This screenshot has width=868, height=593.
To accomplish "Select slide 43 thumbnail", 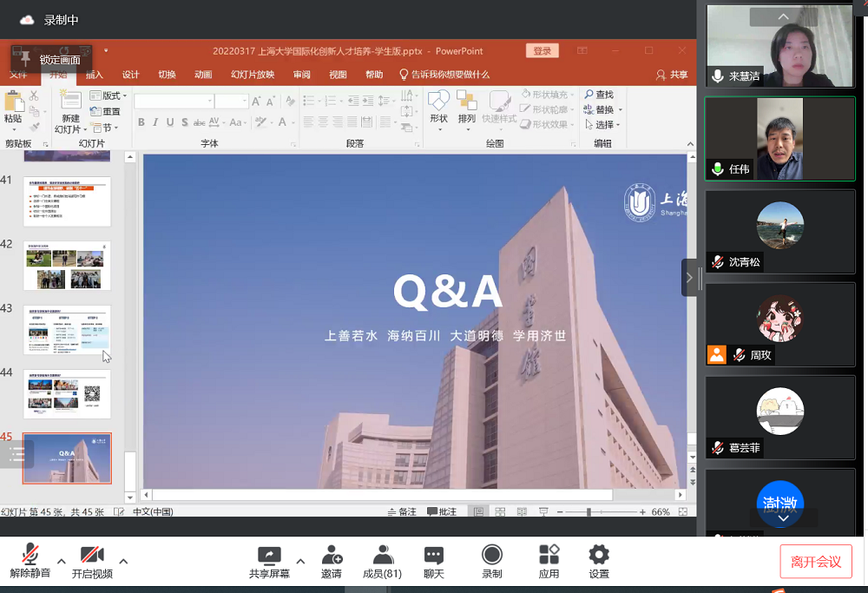I will tap(67, 330).
